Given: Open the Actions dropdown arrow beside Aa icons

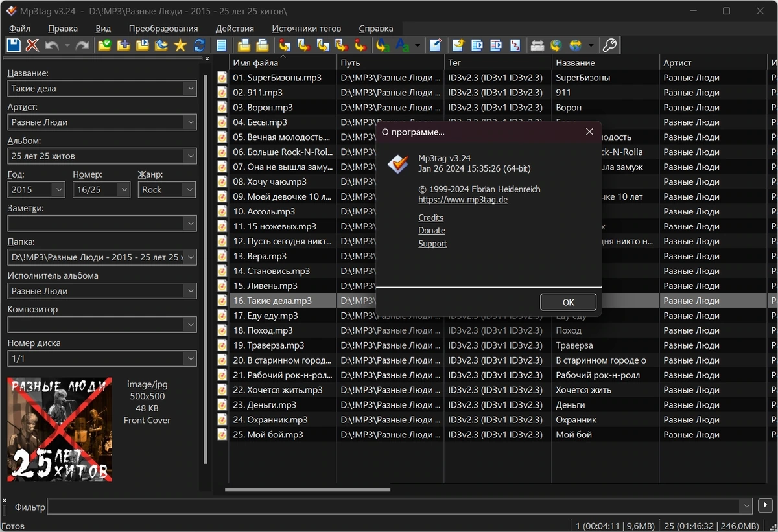Looking at the screenshot, I should click(418, 45).
